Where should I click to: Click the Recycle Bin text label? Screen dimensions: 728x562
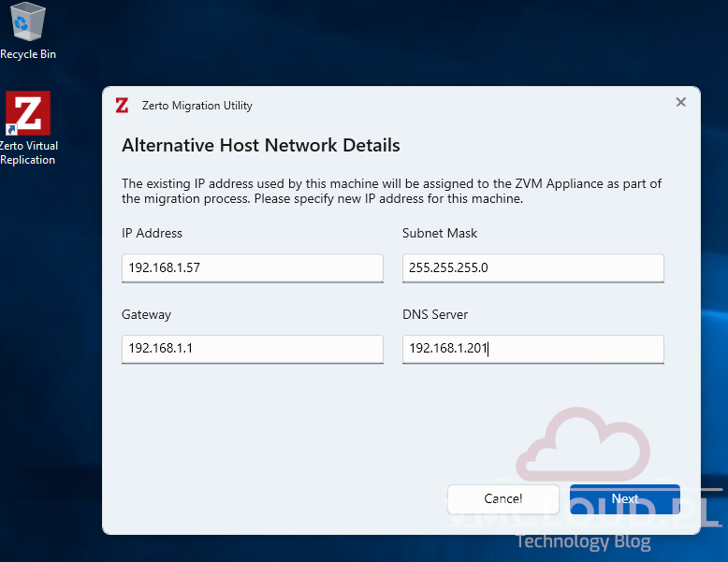pyautogui.click(x=28, y=54)
